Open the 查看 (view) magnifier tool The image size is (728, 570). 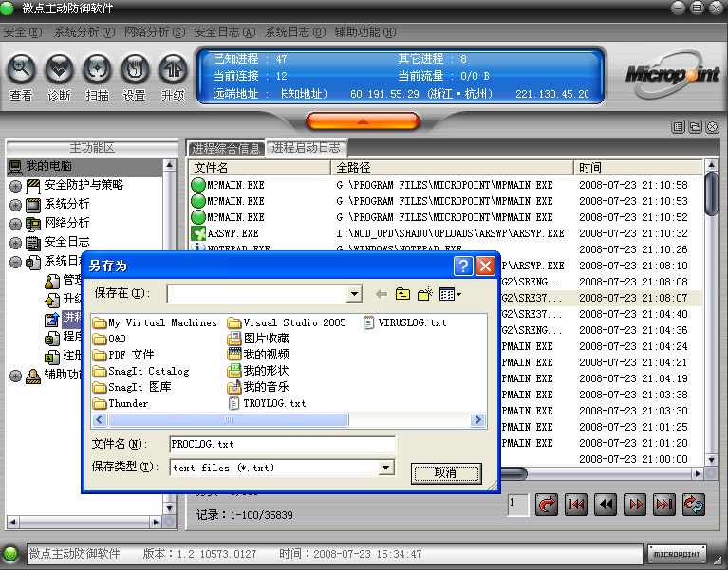click(x=22, y=69)
